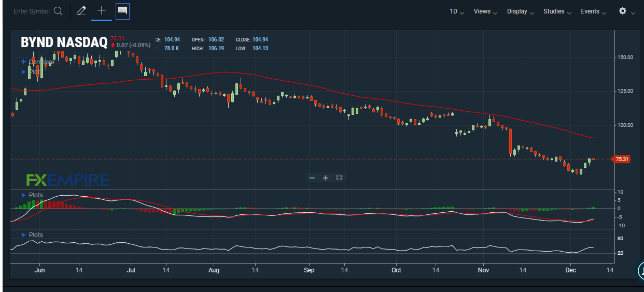644x292 pixels.
Task: Click the CLOSE value 104.94 on right
Action: 260,39
